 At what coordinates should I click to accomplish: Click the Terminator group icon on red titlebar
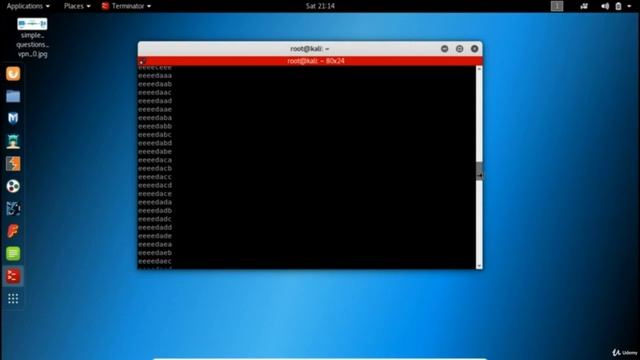click(x=142, y=61)
